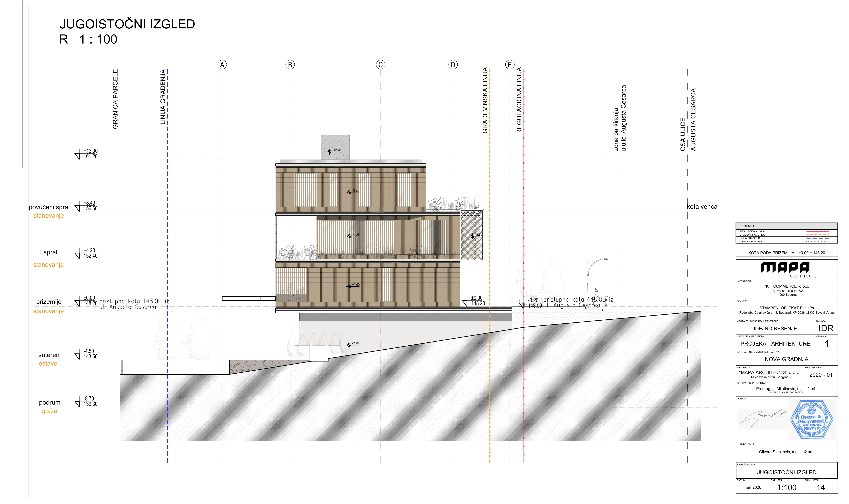Viewport: 849px width, 504px height.
Task: Click grid axis bubble B
Action: tap(290, 64)
